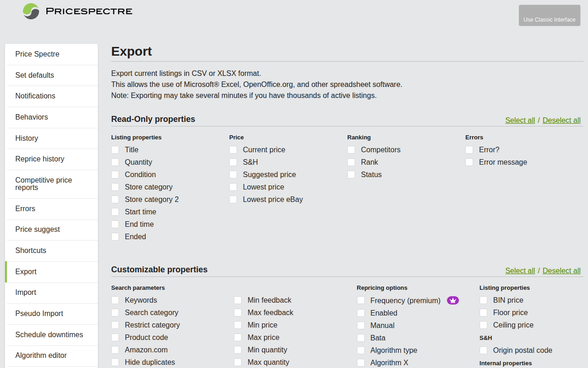Enable the Competitors ranking checkbox

tap(351, 149)
